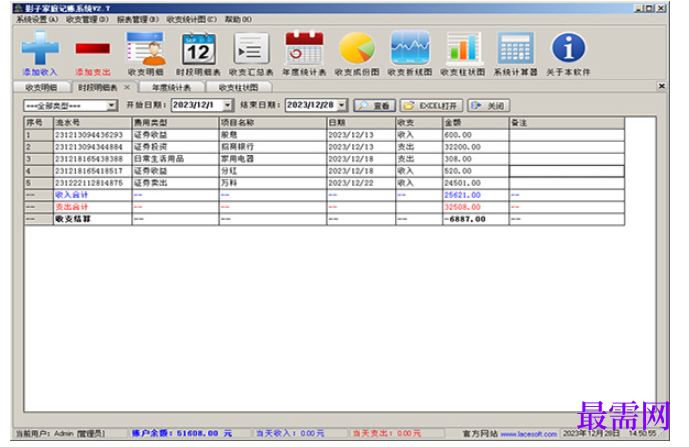Switch to the 年度统计表 tab
Screen dimensions: 689x447
[171, 87]
